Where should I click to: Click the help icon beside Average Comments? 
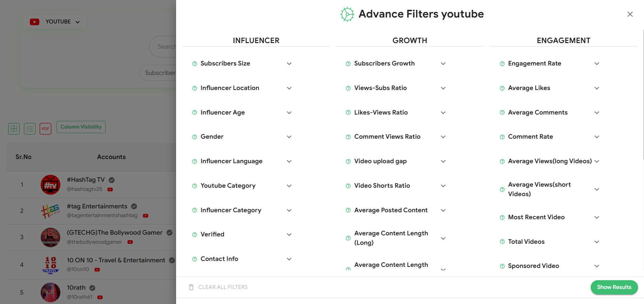tap(502, 113)
